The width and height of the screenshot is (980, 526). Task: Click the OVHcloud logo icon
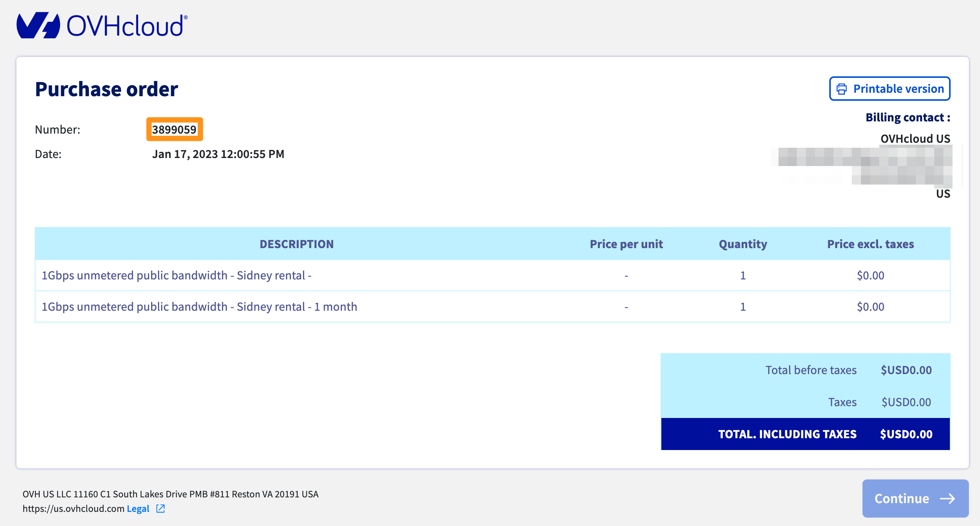38,25
